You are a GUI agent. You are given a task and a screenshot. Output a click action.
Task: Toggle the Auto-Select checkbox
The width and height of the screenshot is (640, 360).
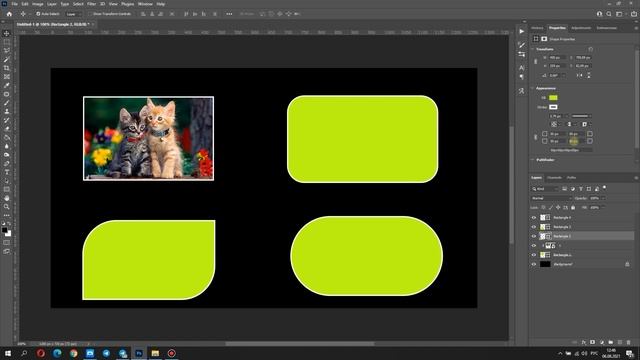(x=38, y=14)
